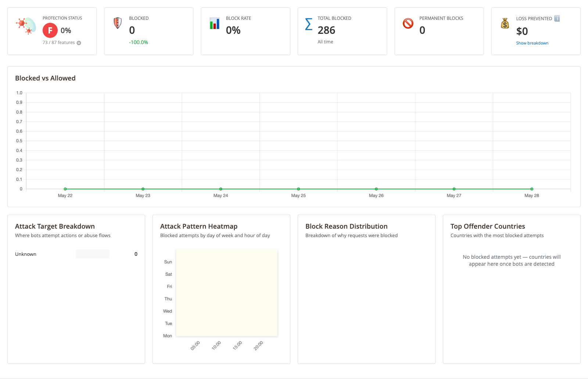Image resolution: width=588 pixels, height=379 pixels.
Task: Click the No blocked attempts yet message
Action: (512, 261)
